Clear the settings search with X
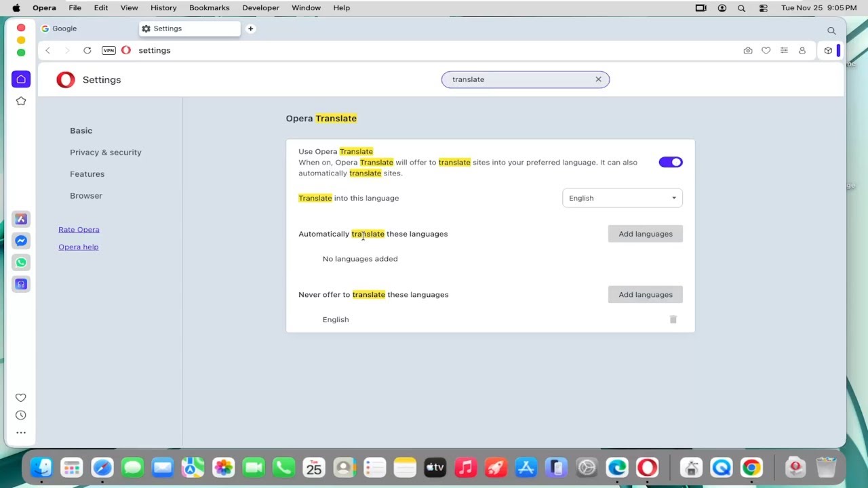 (598, 79)
